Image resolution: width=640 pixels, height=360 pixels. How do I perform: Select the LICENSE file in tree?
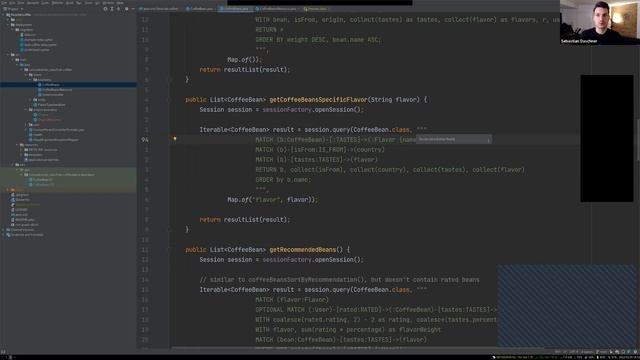click(20, 210)
